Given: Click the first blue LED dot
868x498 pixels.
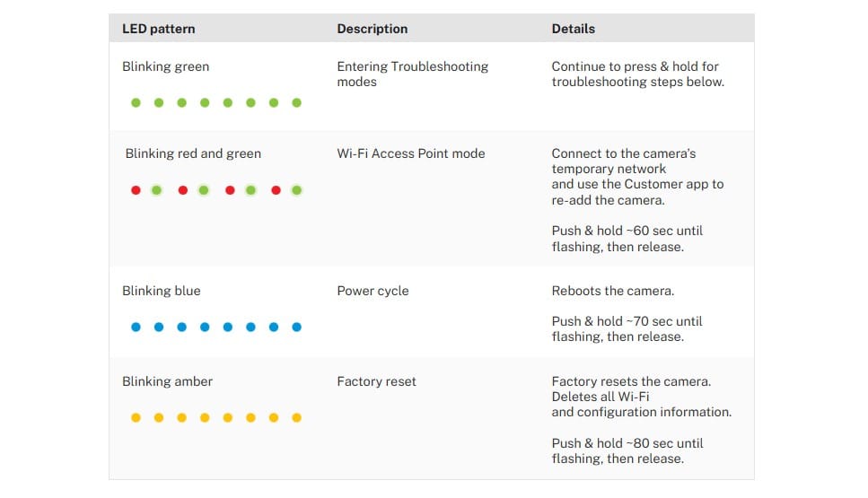Looking at the screenshot, I should point(136,327).
